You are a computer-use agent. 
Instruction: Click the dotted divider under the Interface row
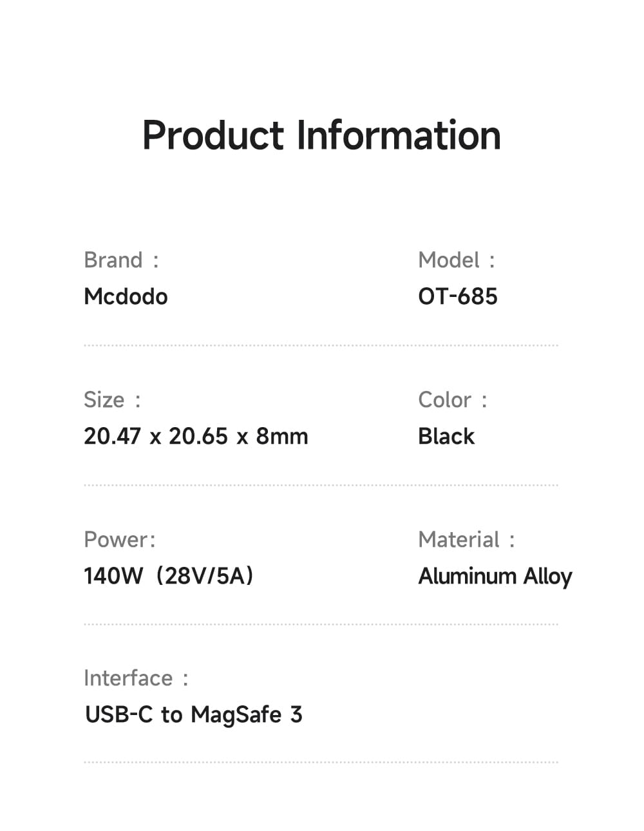point(321,762)
